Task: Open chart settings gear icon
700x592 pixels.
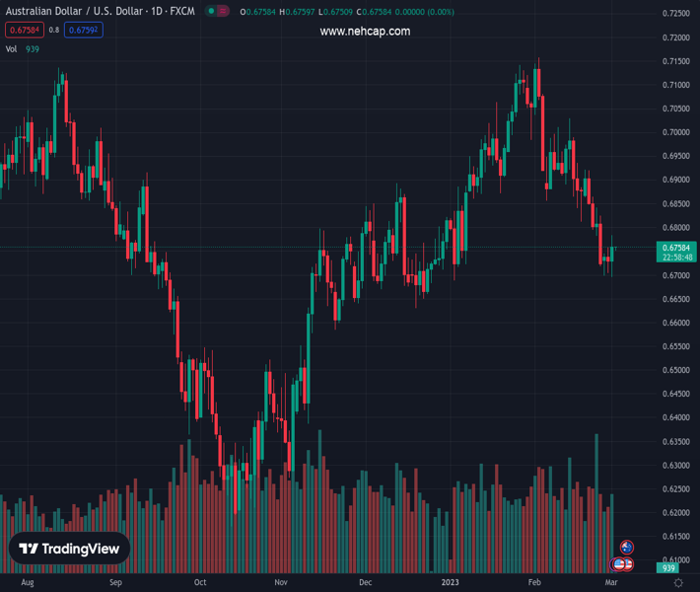Action: click(x=678, y=583)
